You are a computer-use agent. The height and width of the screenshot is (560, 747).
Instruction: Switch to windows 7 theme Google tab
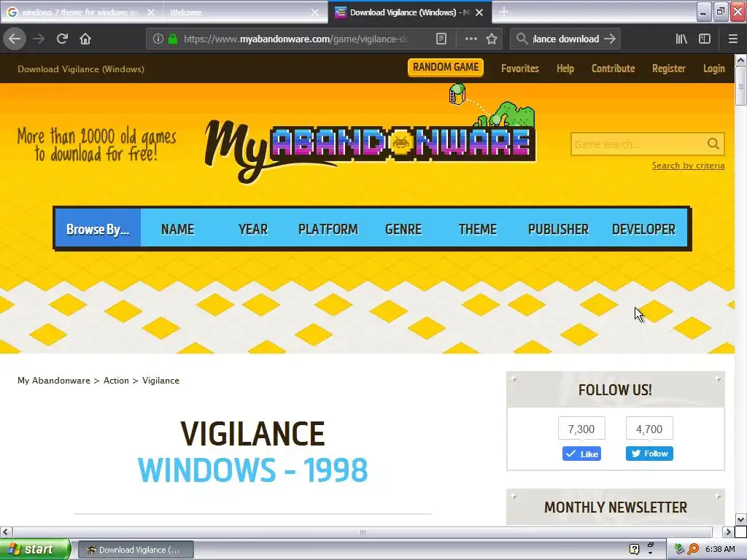pos(81,12)
